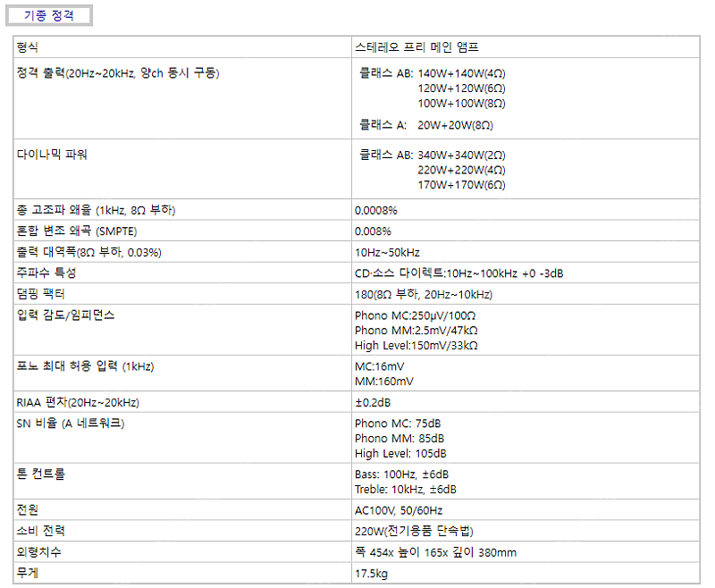
Task: Select the 10Hz~50kHz bandwidth value
Action: tap(387, 253)
